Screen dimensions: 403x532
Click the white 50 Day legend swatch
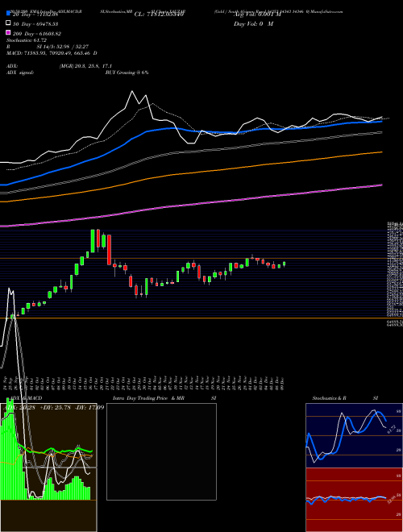click(8, 23)
